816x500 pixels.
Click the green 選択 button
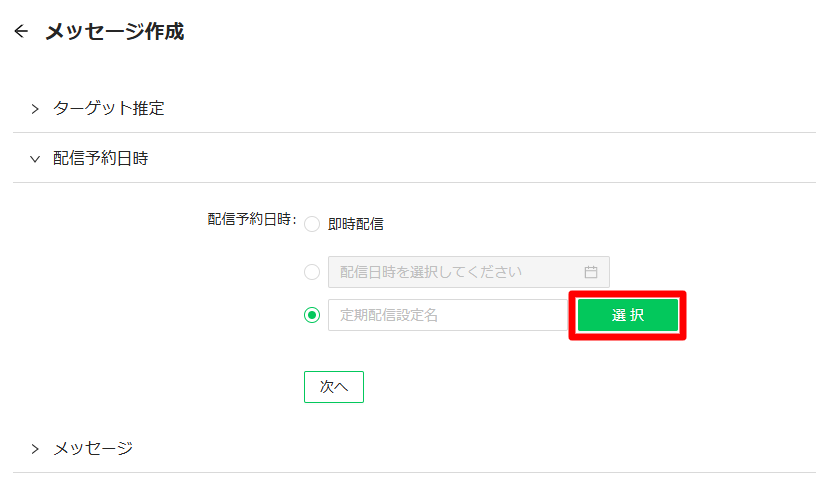pos(628,315)
